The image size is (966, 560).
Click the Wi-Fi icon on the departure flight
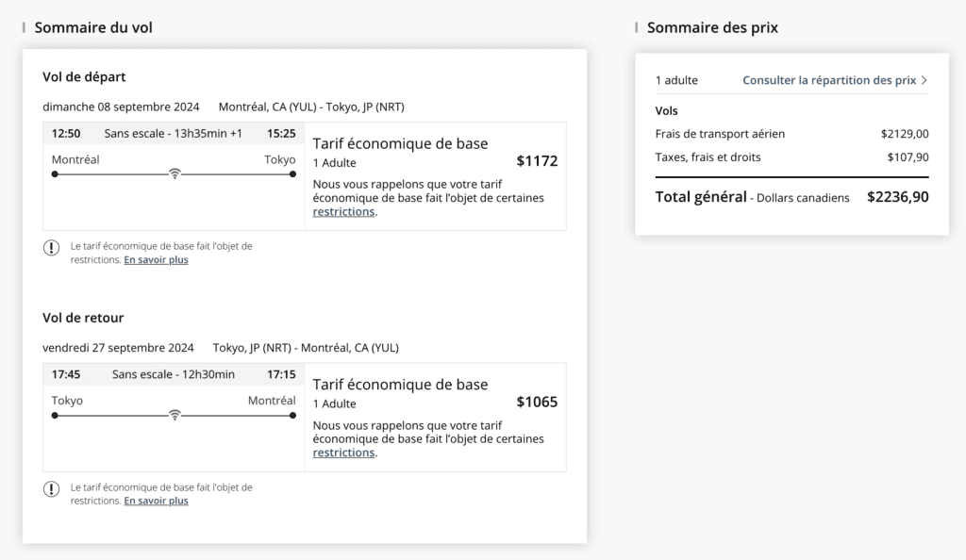174,173
